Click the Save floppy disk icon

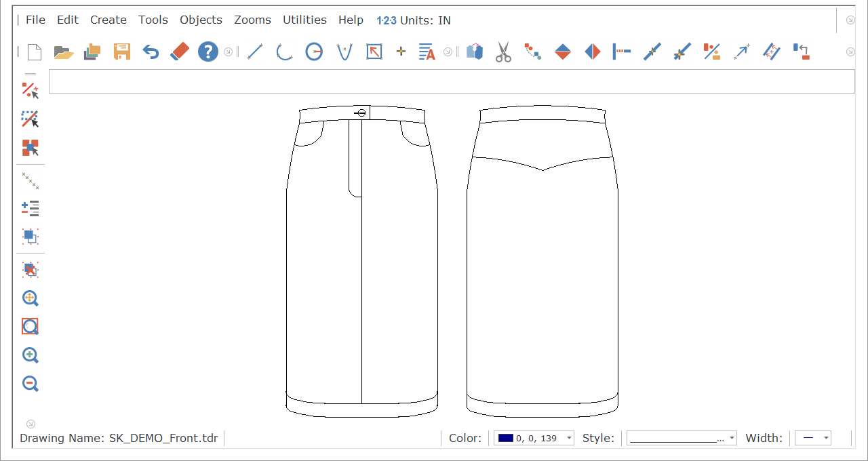click(x=122, y=52)
